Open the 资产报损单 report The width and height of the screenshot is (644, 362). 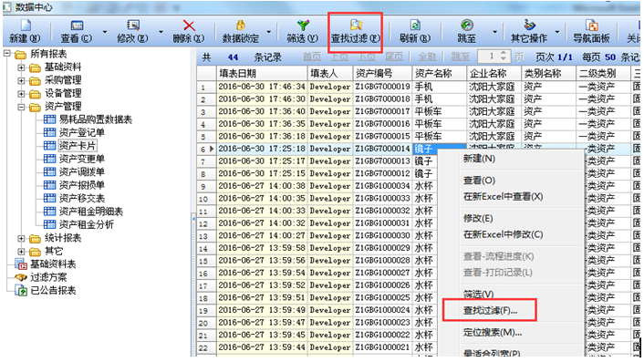tap(82, 185)
